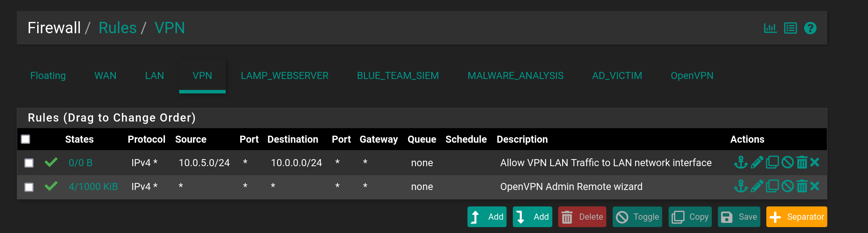Copy the Allow VPN LAN Traffic rule icon
Image resolution: width=868 pixels, height=233 pixels.
point(772,162)
